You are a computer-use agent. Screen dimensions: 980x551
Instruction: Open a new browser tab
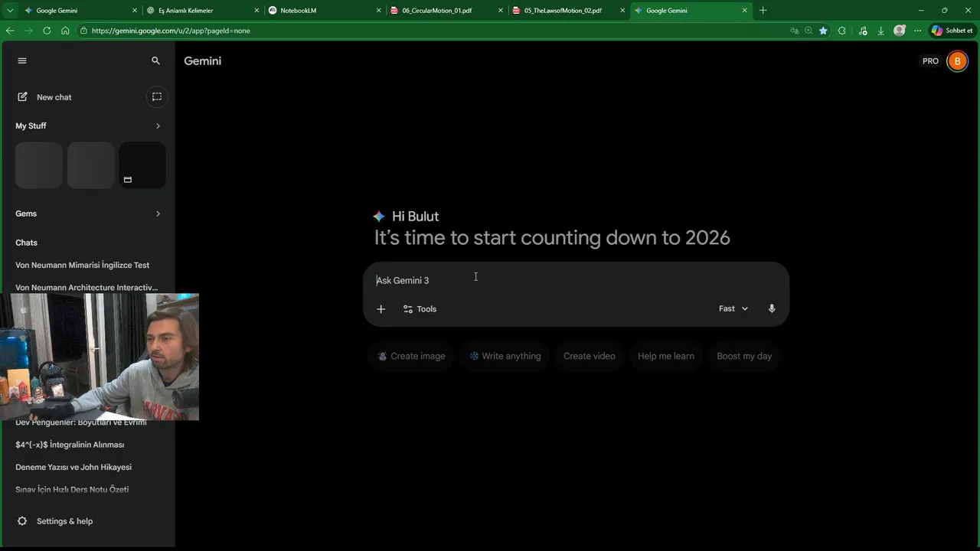[763, 11]
